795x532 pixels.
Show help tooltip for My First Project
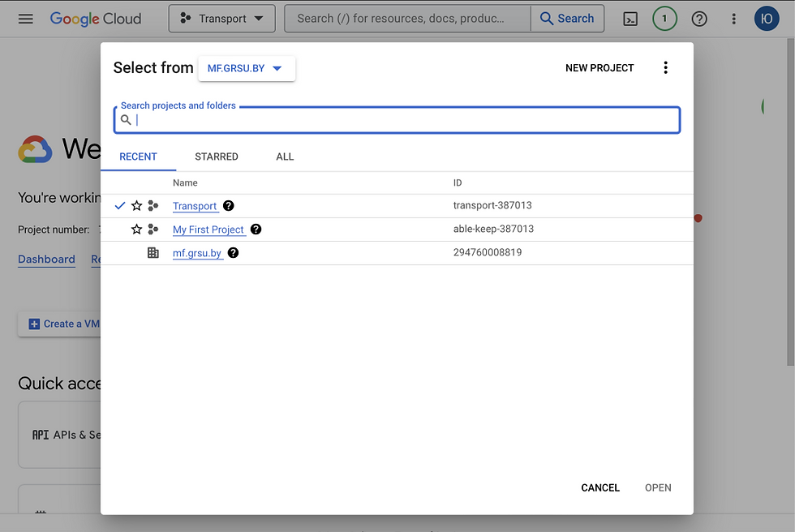point(256,229)
